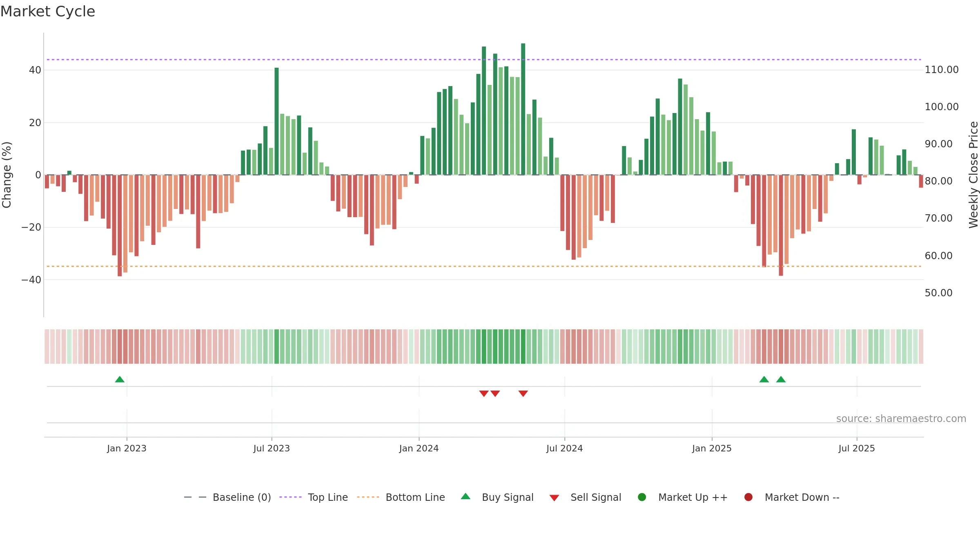This screenshot has width=980, height=551.
Task: Toggle the Market Up ++ legend entry
Action: tap(682, 497)
